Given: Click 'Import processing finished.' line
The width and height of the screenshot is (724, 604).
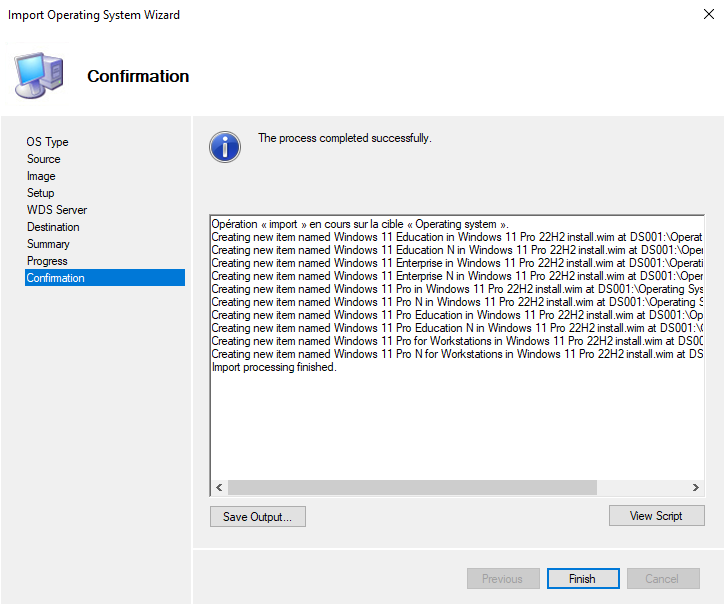Looking at the screenshot, I should pyautogui.click(x=274, y=367).
